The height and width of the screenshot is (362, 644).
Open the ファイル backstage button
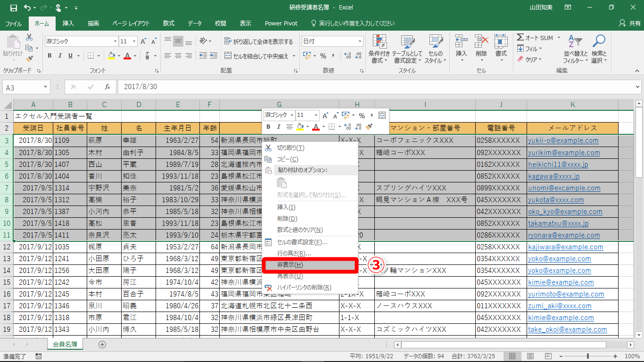click(x=13, y=23)
